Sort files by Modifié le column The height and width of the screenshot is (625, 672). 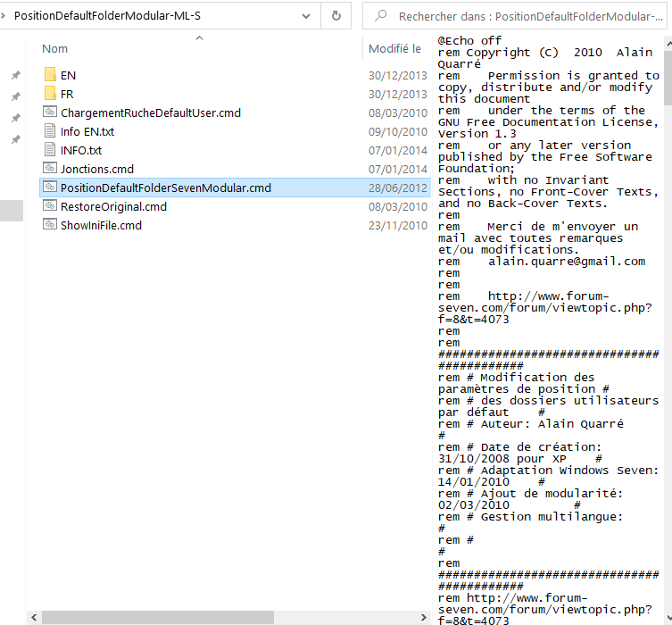394,49
